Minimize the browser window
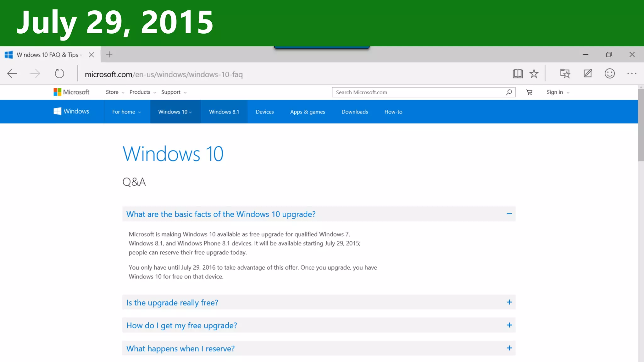 click(x=586, y=54)
